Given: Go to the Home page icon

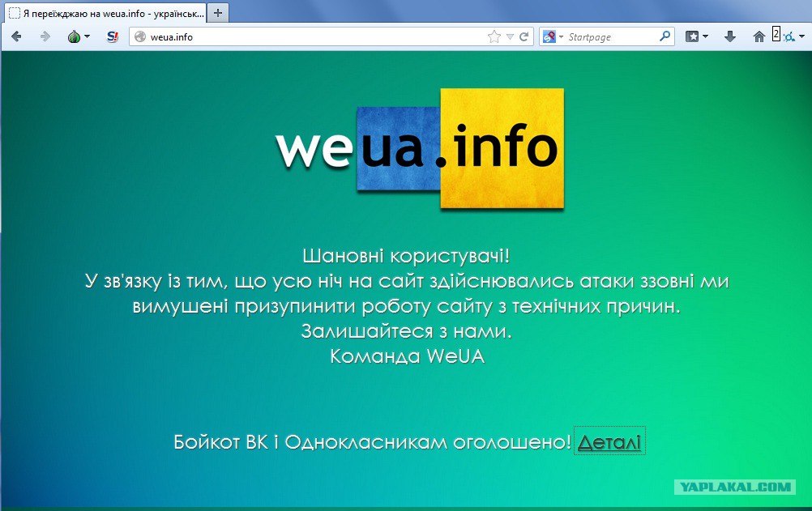Looking at the screenshot, I should tap(759, 36).
